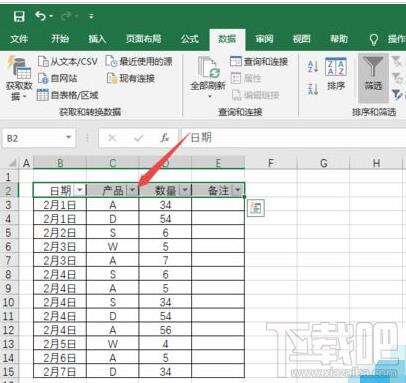
Task: Open the 备注 column filter dropdown
Action: 238,190
